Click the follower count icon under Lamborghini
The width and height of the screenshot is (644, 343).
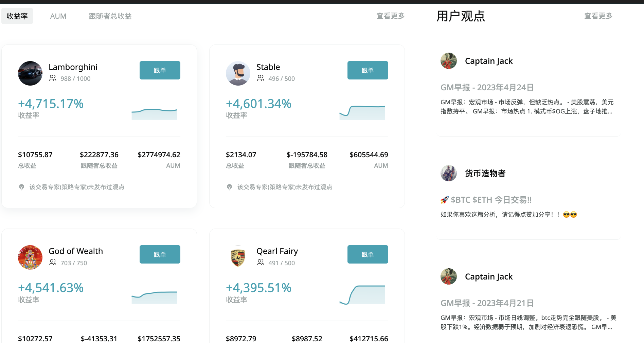tap(53, 78)
